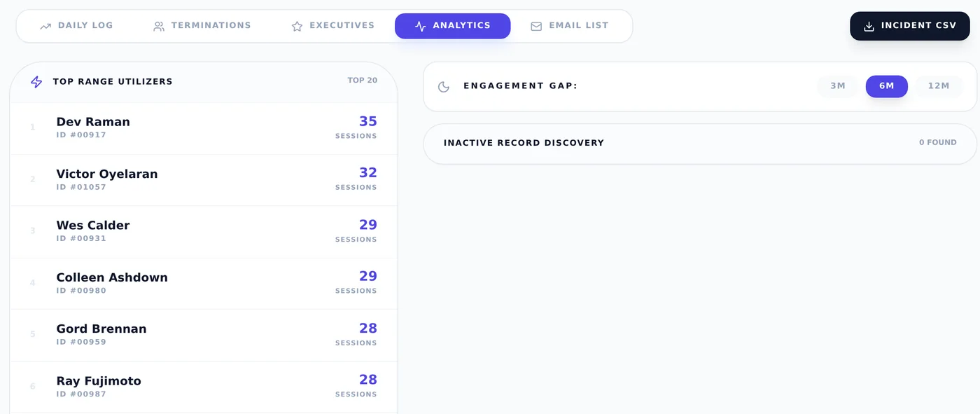Click the lightning bolt icon beside Top Range Utilizers
Image resolution: width=980 pixels, height=414 pixels.
click(x=36, y=82)
